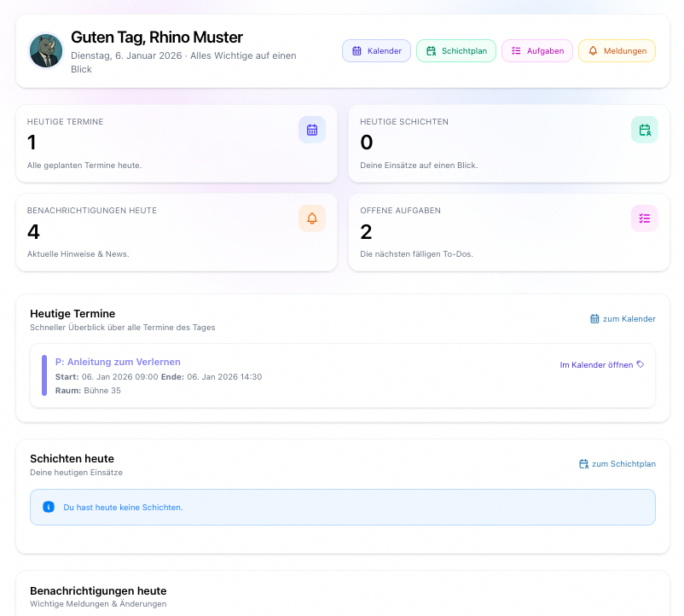The width and height of the screenshot is (684, 616).
Task: Select the Heutige Schichten count of 0
Action: coord(367,142)
